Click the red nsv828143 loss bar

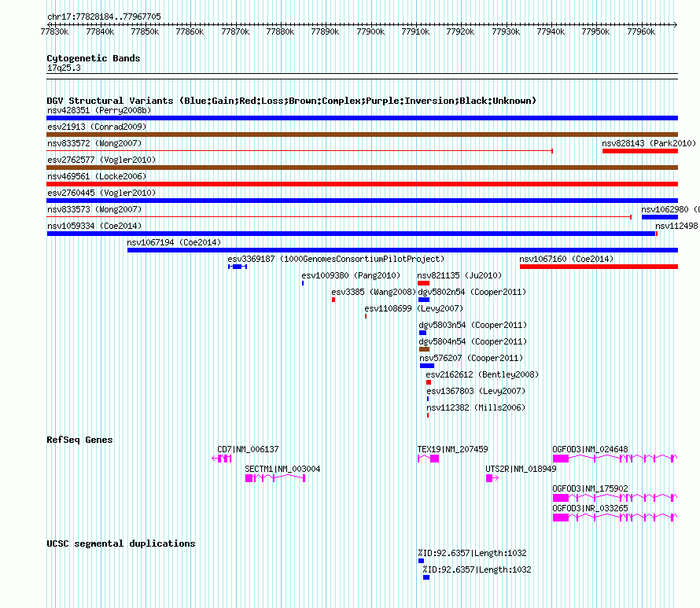tap(640, 151)
